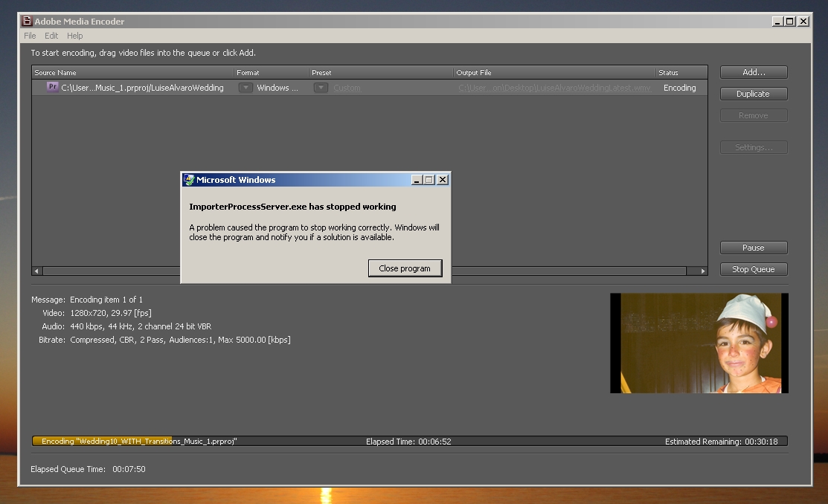This screenshot has height=504, width=828.
Task: Pause the encoding queue
Action: click(754, 248)
